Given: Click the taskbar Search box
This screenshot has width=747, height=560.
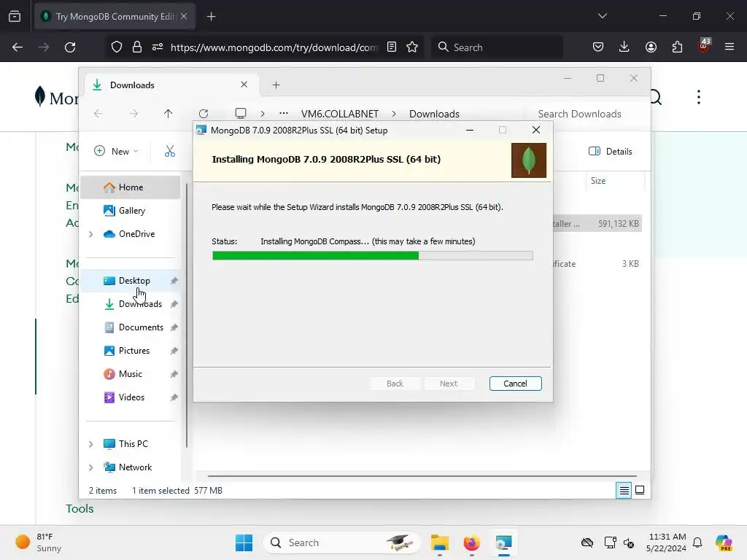Looking at the screenshot, I should tap(341, 542).
